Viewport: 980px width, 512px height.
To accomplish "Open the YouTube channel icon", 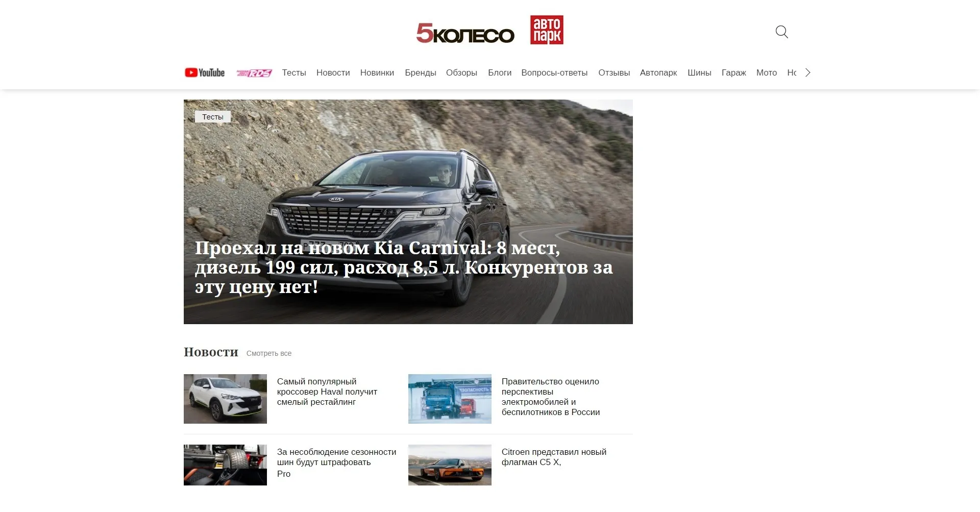I will [x=205, y=72].
